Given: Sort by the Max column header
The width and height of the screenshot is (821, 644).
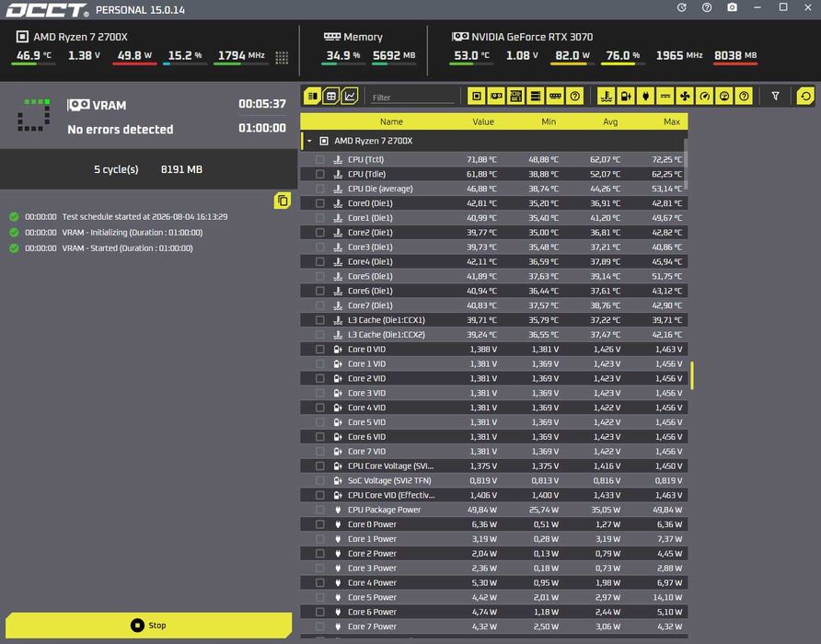Looking at the screenshot, I should tap(672, 121).
